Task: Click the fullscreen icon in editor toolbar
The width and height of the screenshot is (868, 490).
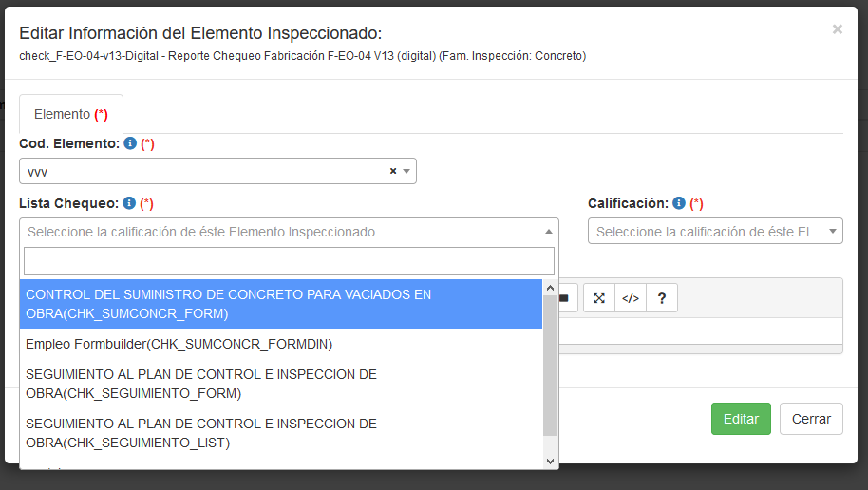Action: click(x=599, y=298)
